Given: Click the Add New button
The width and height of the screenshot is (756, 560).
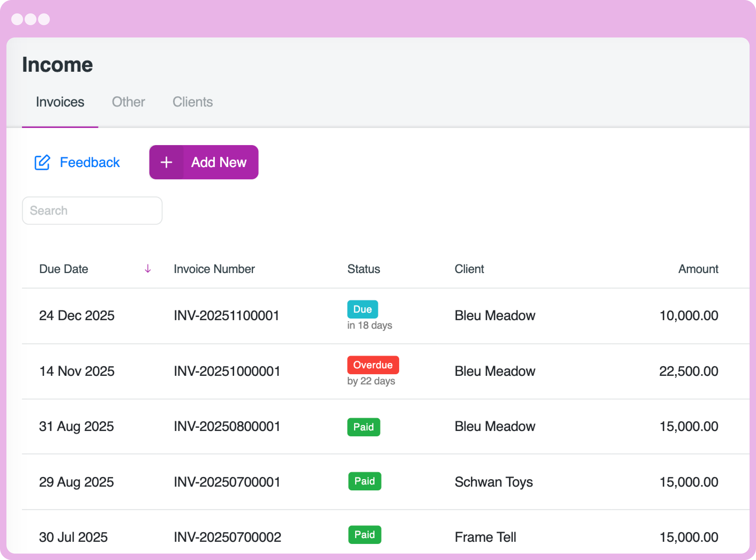Looking at the screenshot, I should click(218, 162).
